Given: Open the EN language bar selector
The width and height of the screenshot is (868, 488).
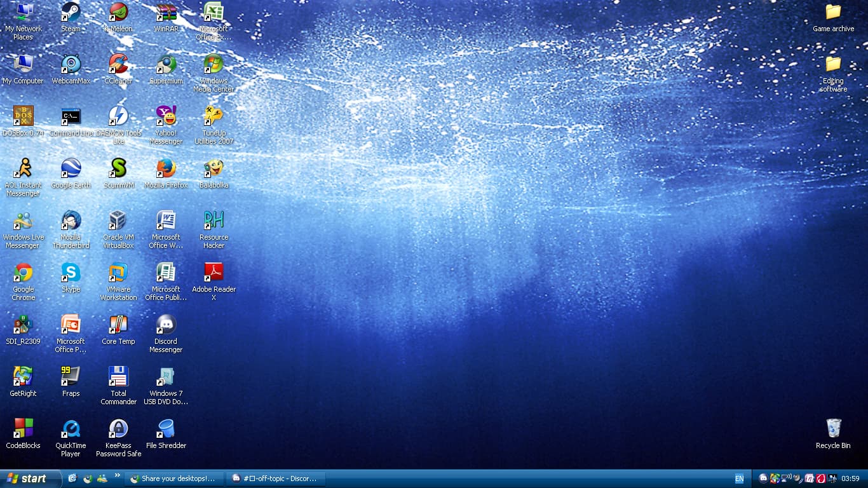Looking at the screenshot, I should click(x=739, y=478).
